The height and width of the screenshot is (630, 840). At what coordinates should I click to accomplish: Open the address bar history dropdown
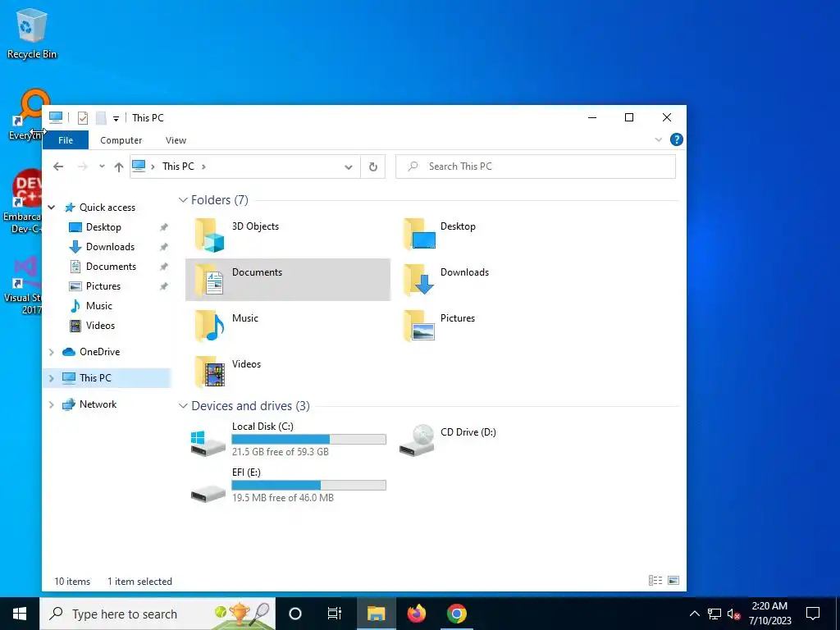click(348, 167)
